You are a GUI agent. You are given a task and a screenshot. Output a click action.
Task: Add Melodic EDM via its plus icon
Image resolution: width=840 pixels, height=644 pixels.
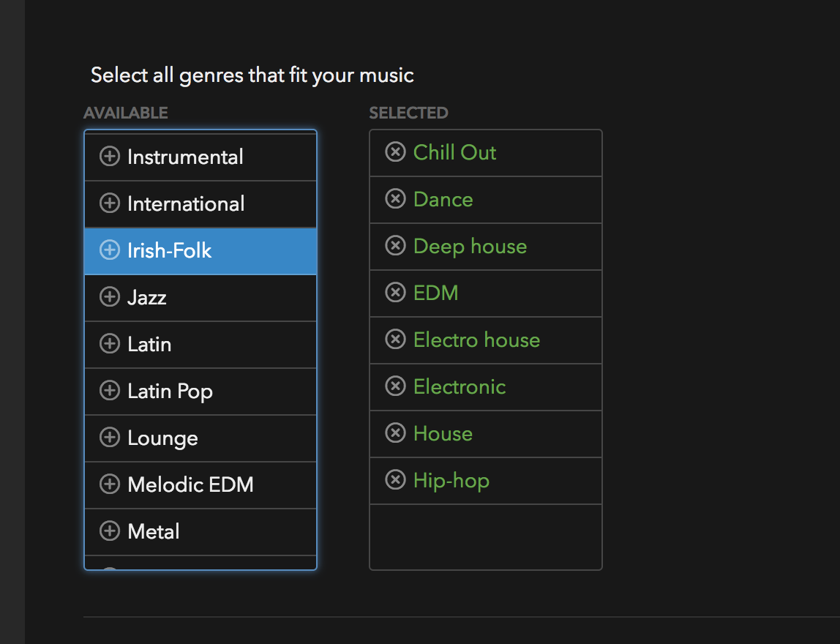(110, 484)
